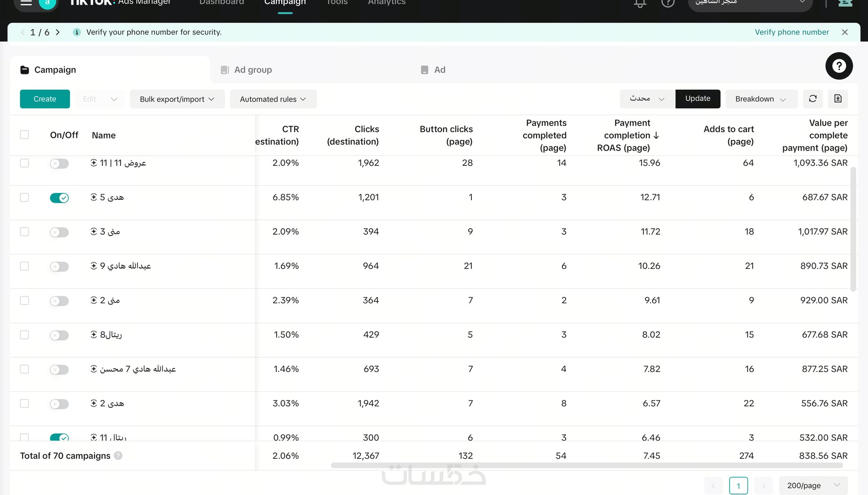Click the campaign type icon beside عروض 11 | 11

click(x=94, y=163)
